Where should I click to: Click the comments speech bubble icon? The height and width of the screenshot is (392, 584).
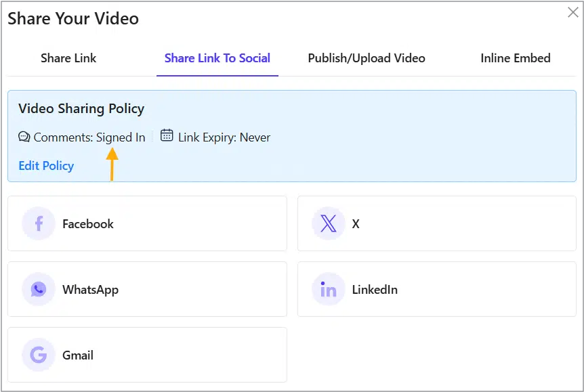24,137
